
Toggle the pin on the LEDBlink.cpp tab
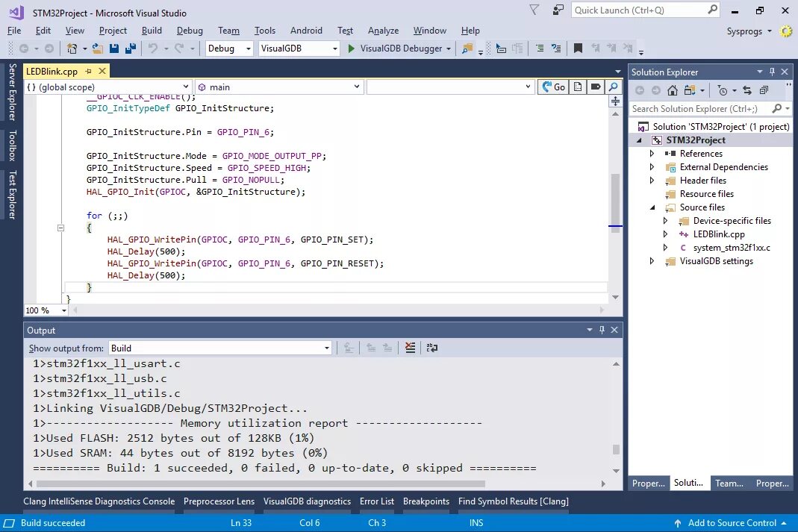click(89, 71)
